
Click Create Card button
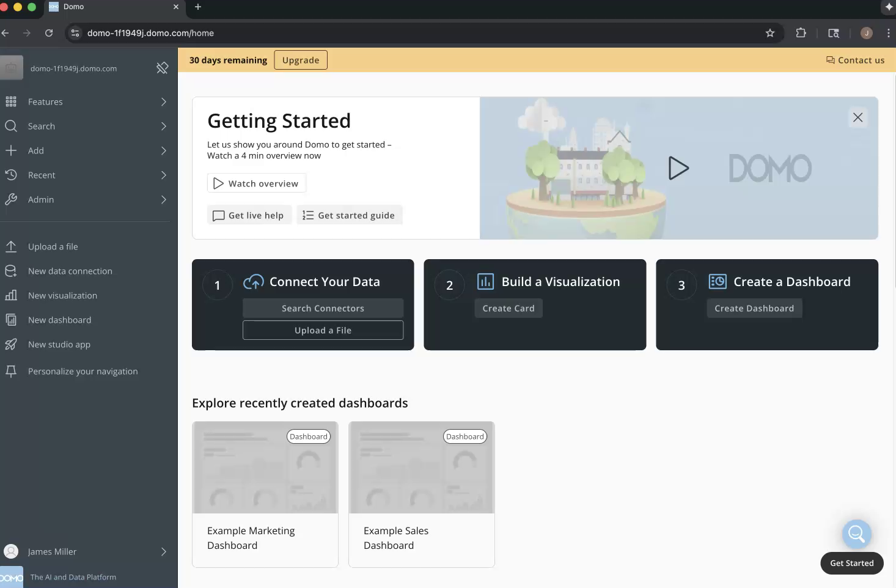tap(509, 308)
